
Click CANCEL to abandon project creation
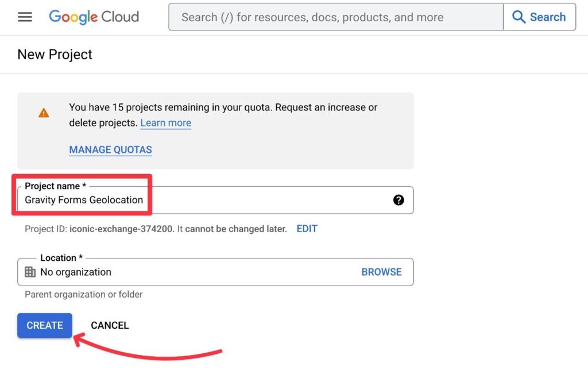[x=109, y=325]
